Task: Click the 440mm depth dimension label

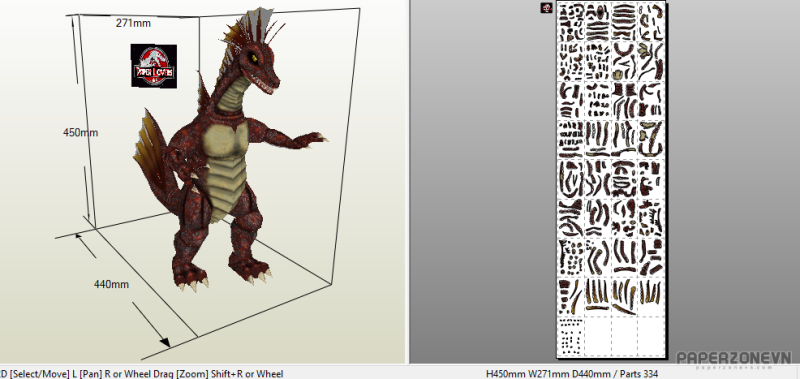Action: 111,284
